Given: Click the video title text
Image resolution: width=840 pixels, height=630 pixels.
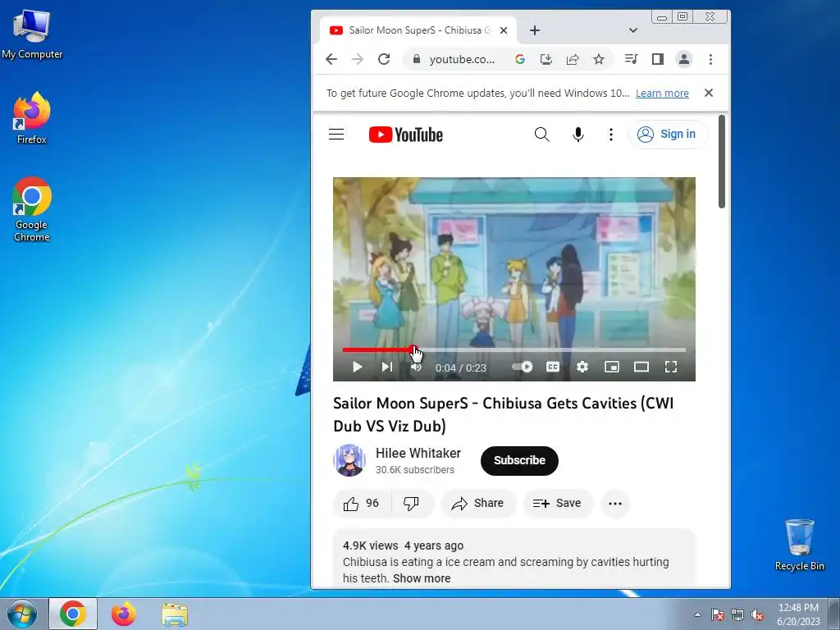Looking at the screenshot, I should 503,414.
